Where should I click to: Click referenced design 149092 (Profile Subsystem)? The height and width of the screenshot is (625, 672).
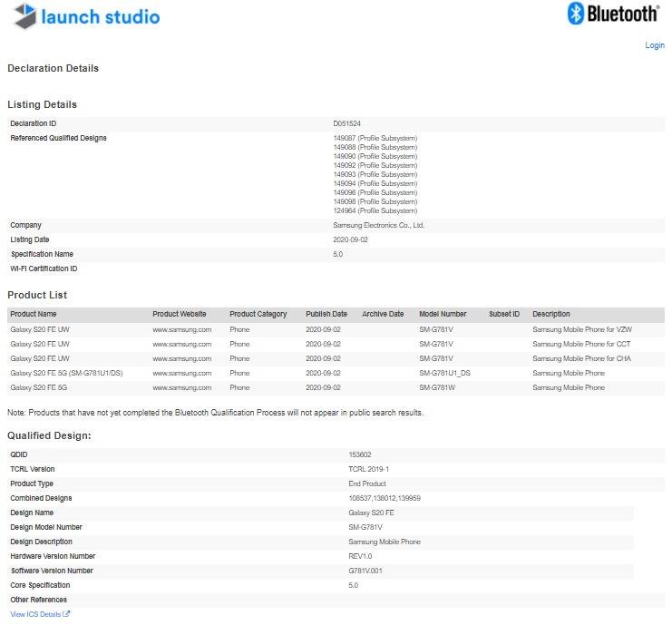[x=375, y=165]
